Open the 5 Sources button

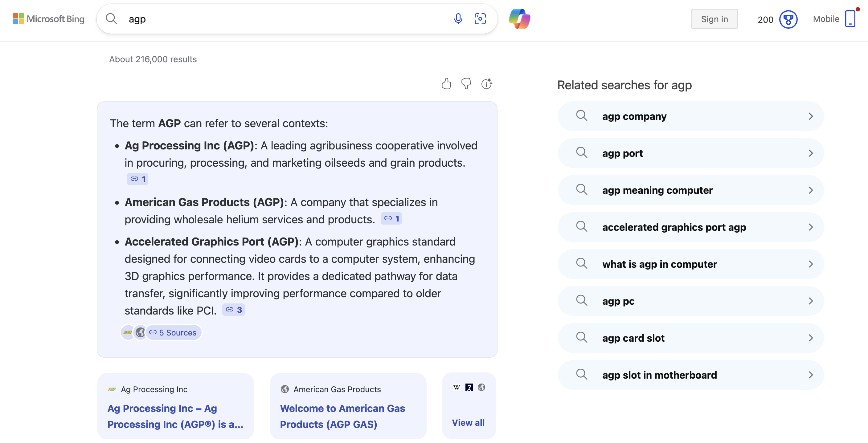(173, 332)
